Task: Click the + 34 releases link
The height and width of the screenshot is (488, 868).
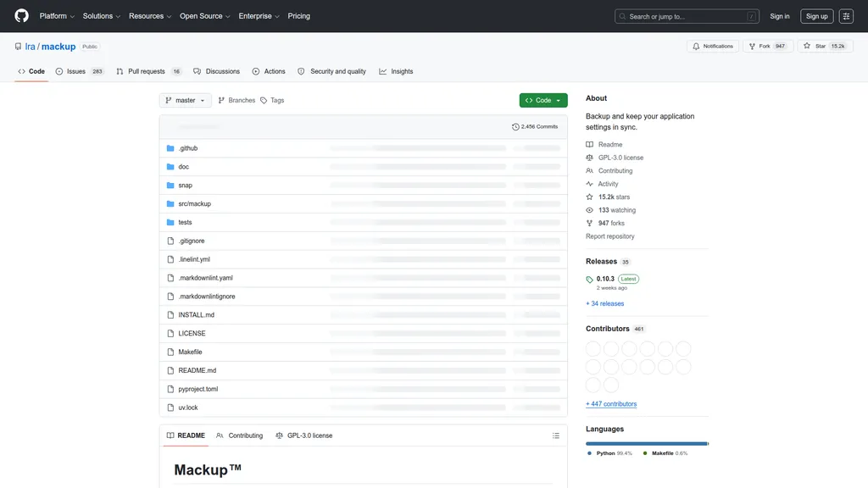Action: click(x=604, y=304)
